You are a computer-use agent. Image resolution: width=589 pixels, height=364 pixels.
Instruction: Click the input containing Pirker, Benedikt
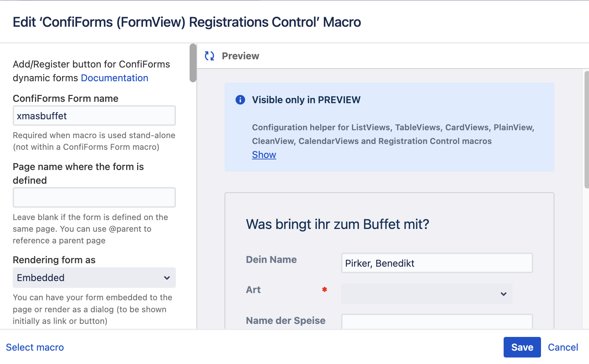pyautogui.click(x=437, y=263)
